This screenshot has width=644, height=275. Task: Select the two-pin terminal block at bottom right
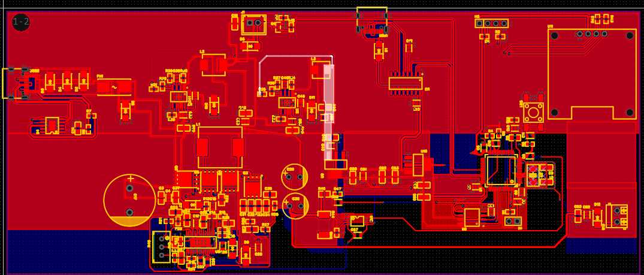(x=617, y=215)
